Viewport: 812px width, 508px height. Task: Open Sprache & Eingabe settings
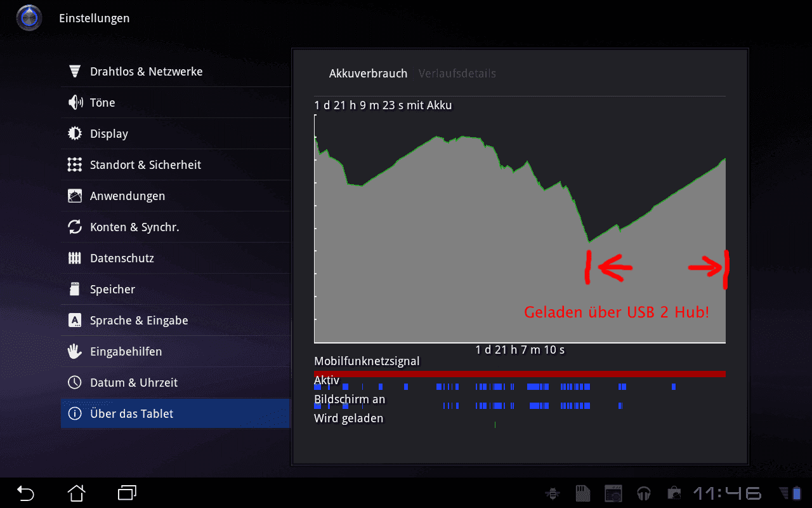175,320
